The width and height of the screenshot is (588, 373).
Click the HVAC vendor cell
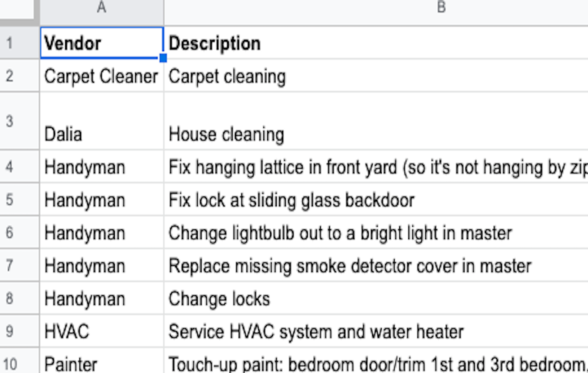102,331
